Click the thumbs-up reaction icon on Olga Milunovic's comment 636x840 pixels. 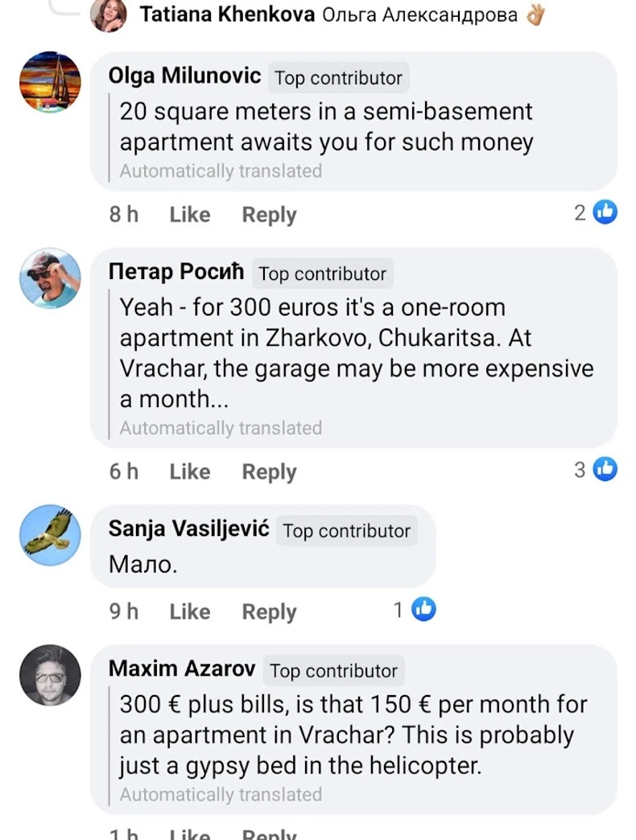click(x=605, y=212)
